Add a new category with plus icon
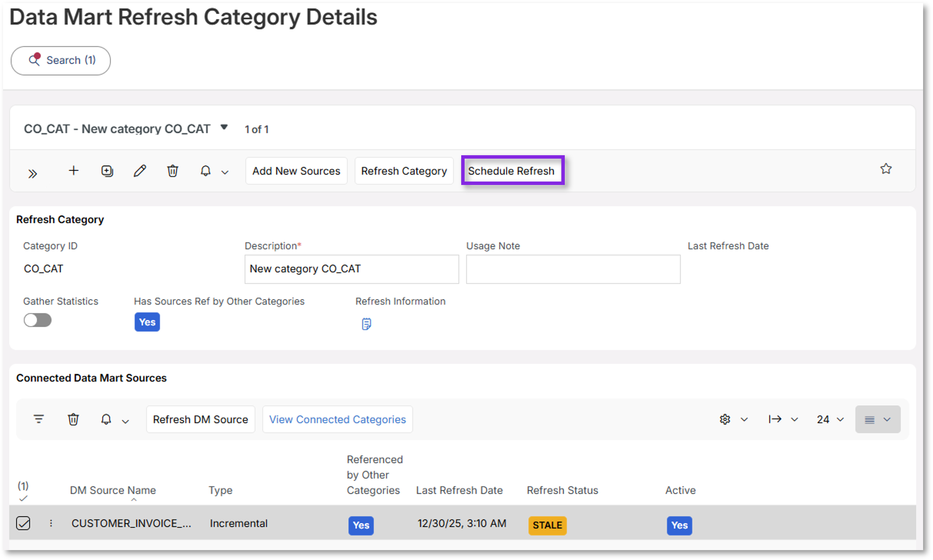This screenshot has width=933, height=560. point(74,171)
